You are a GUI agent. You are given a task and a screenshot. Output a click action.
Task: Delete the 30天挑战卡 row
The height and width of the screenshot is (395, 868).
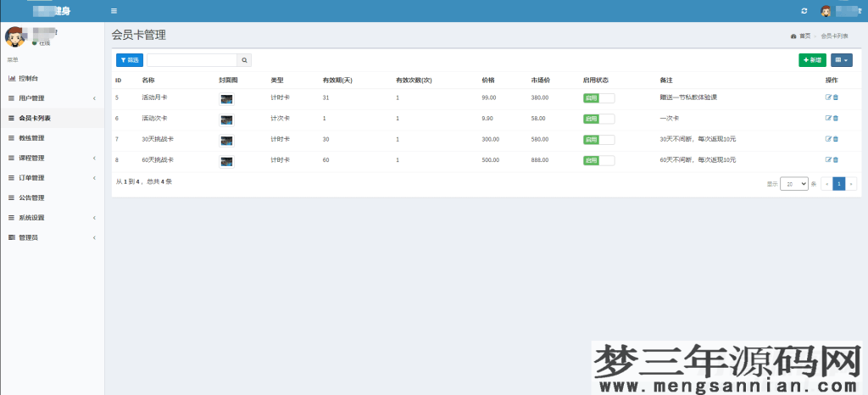(x=836, y=139)
